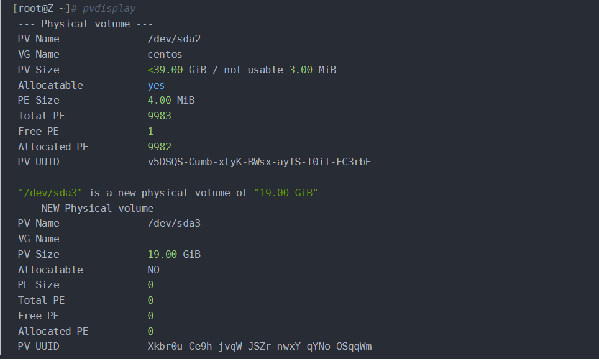Screen dimensions: 599x364
Task: Select the /dev/sda2 PV Name value
Action: click(x=174, y=39)
